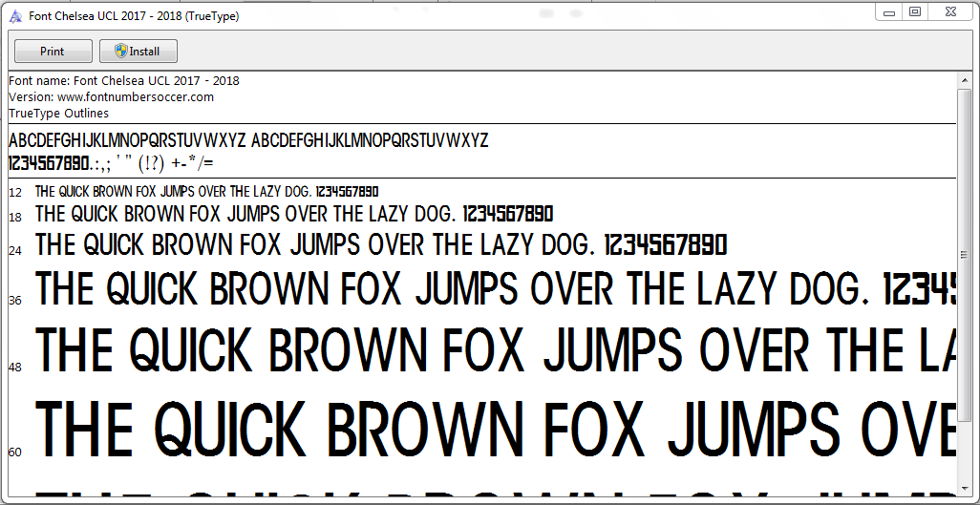Click the 'TrueType Outlines' text
The width and height of the screenshot is (980, 505).
tap(59, 114)
